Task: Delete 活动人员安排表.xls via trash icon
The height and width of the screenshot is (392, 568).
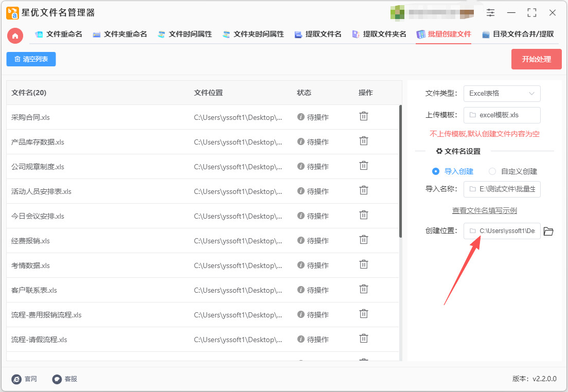Action: (363, 190)
